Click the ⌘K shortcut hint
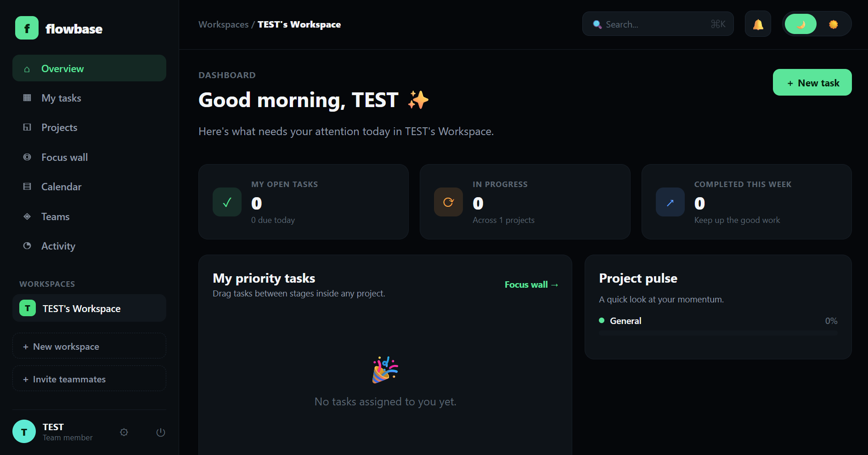This screenshot has width=868, height=455. 718,24
